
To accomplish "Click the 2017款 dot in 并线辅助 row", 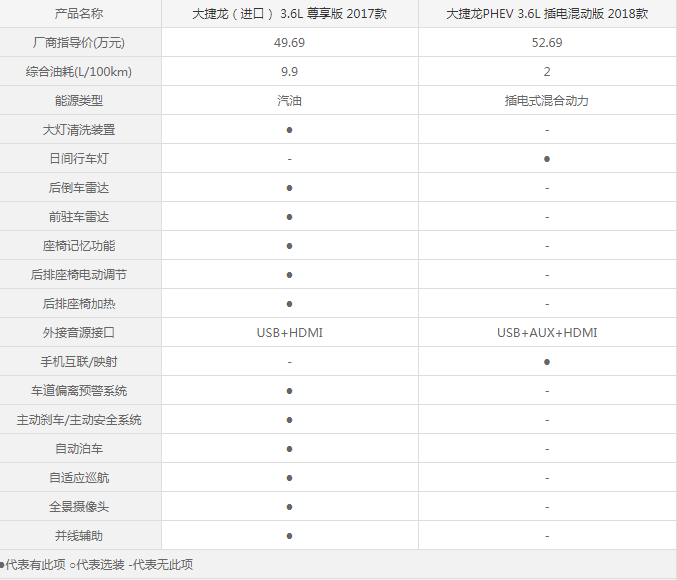I will coord(289,536).
